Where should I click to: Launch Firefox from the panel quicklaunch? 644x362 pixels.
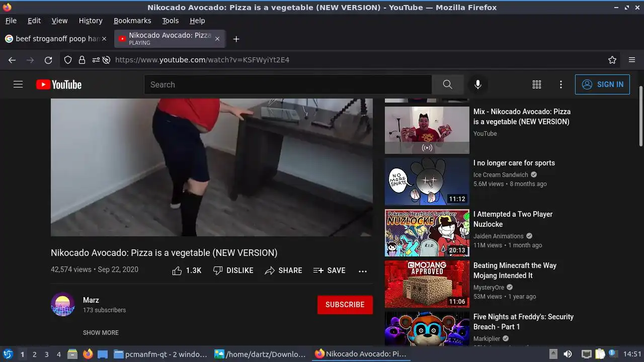[x=88, y=354]
